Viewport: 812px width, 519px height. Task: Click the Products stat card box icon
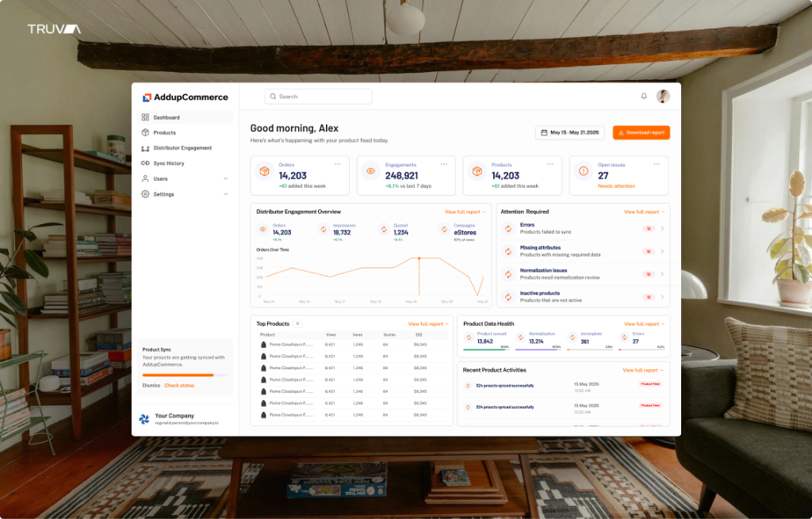[x=477, y=171]
